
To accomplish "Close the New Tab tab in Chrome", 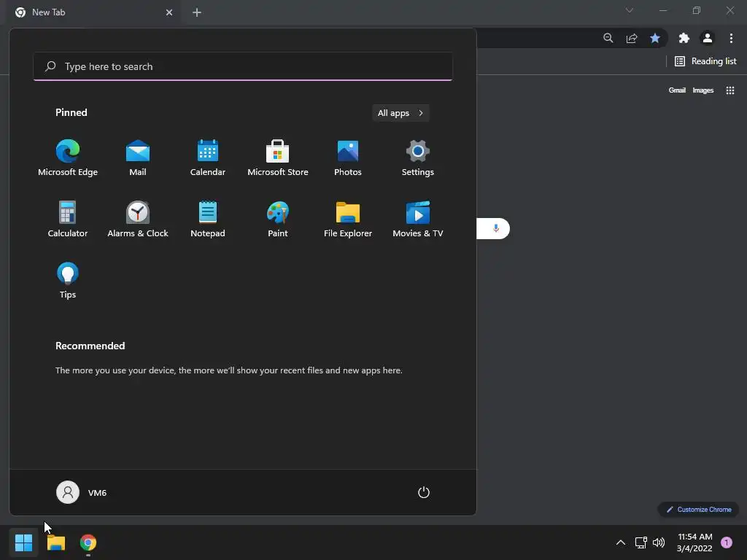I will [169, 12].
